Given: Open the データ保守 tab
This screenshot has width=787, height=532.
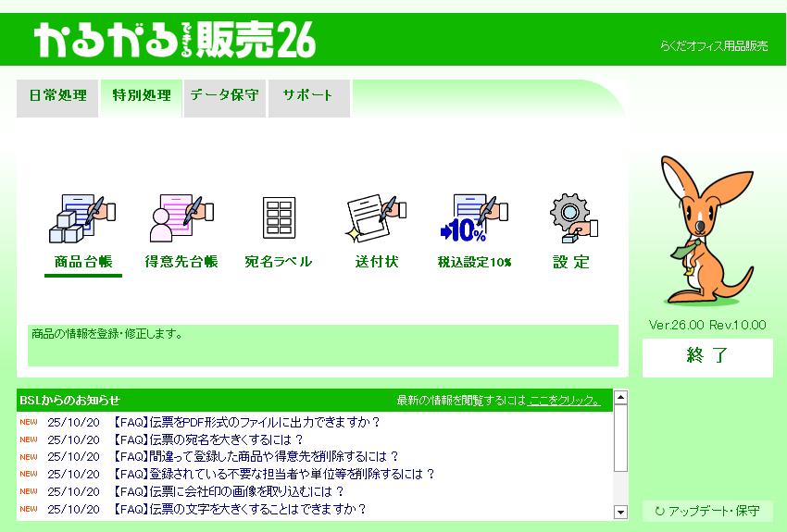Looking at the screenshot, I should [225, 96].
